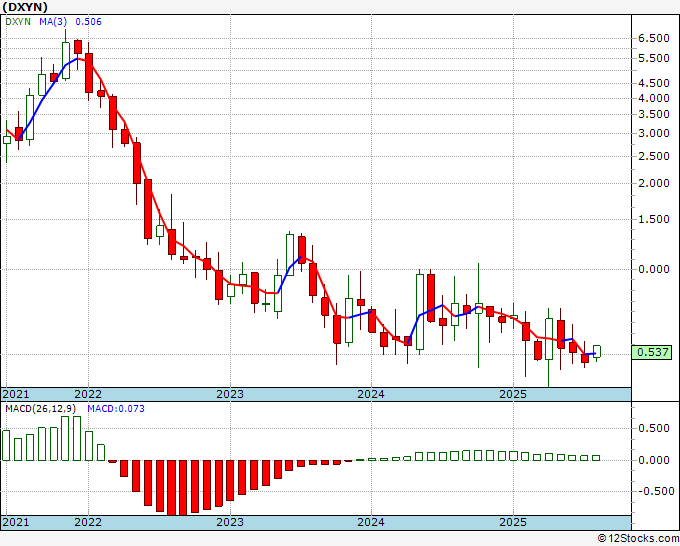Click the 2.500 price axis label
680x546 pixels.
click(x=654, y=156)
